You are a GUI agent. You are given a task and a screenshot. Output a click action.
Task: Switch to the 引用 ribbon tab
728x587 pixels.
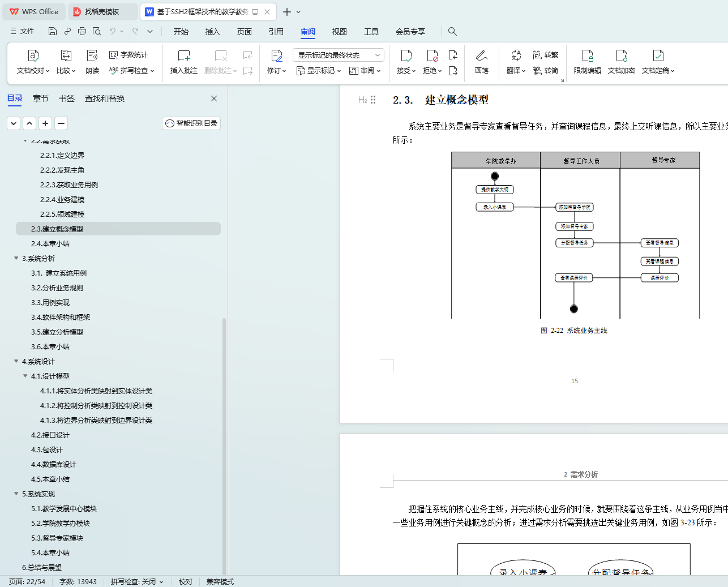click(x=276, y=32)
